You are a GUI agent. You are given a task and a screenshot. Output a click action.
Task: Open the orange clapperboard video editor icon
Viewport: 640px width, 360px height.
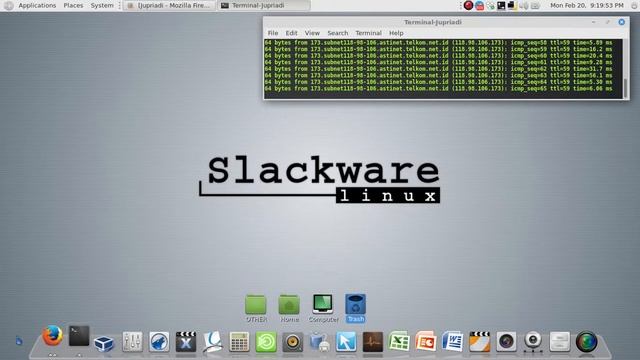[x=480, y=342]
